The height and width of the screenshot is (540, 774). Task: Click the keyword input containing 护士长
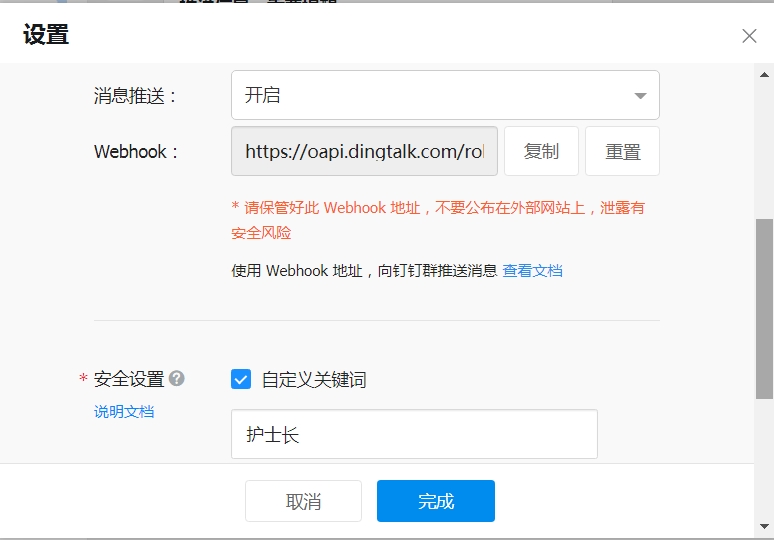click(x=414, y=434)
